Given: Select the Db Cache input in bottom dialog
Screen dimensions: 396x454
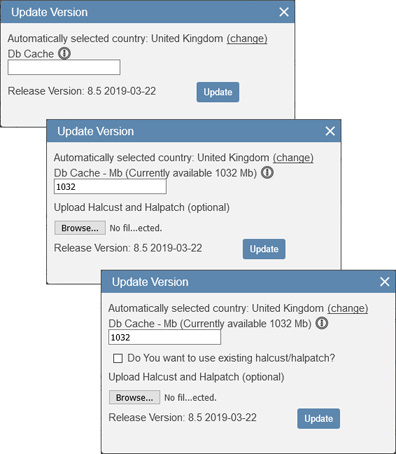Looking at the screenshot, I should click(165, 337).
